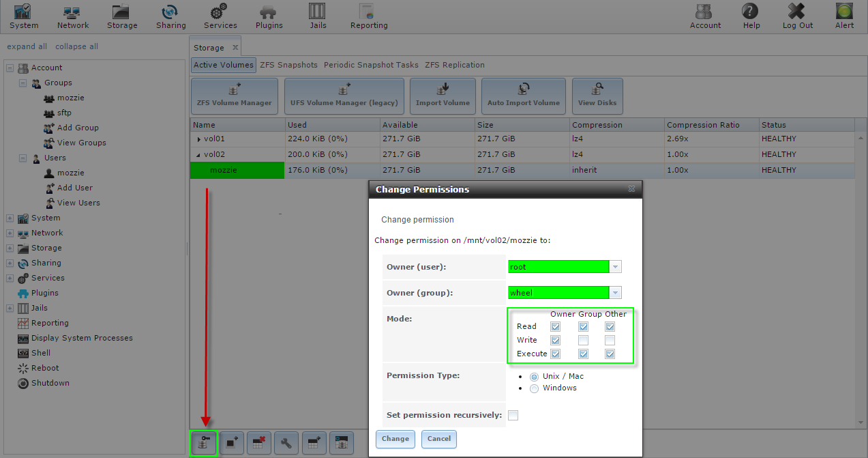
Task: Click the Import Volume button
Action: click(x=443, y=96)
